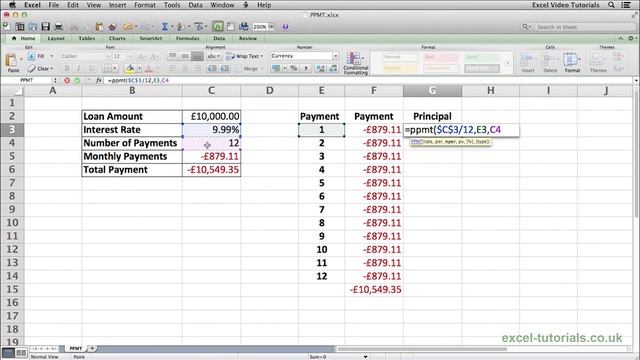Show the Toolbox icon next to Formula Builder
Screen dimensions: 640x360
(231, 27)
